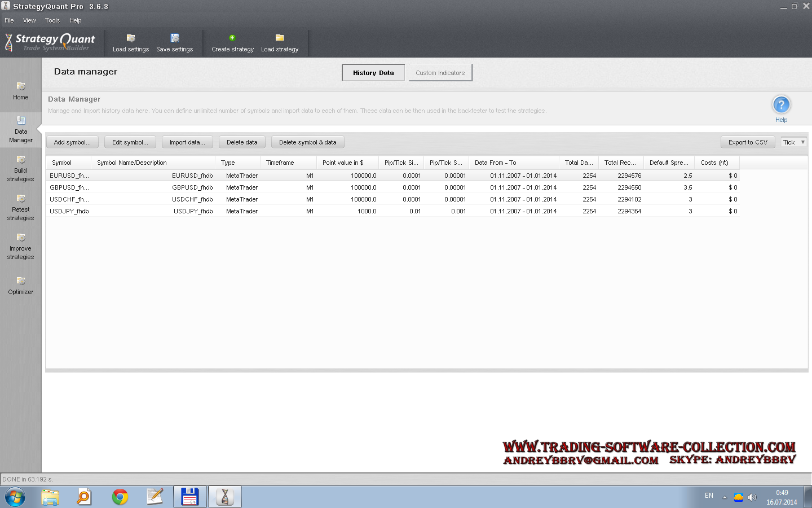Expand the Tick export format dropdown
This screenshot has width=812, height=508.
tap(794, 142)
